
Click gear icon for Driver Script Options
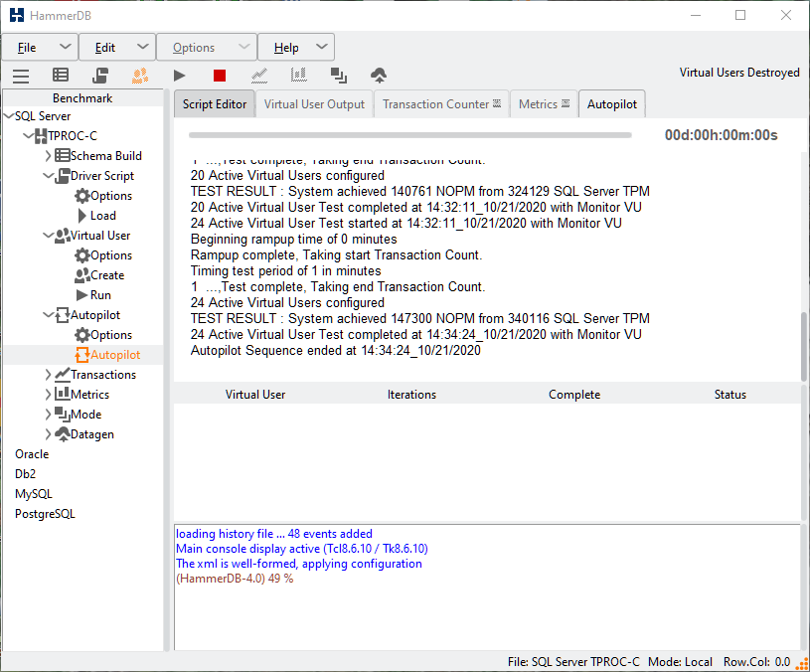click(82, 196)
